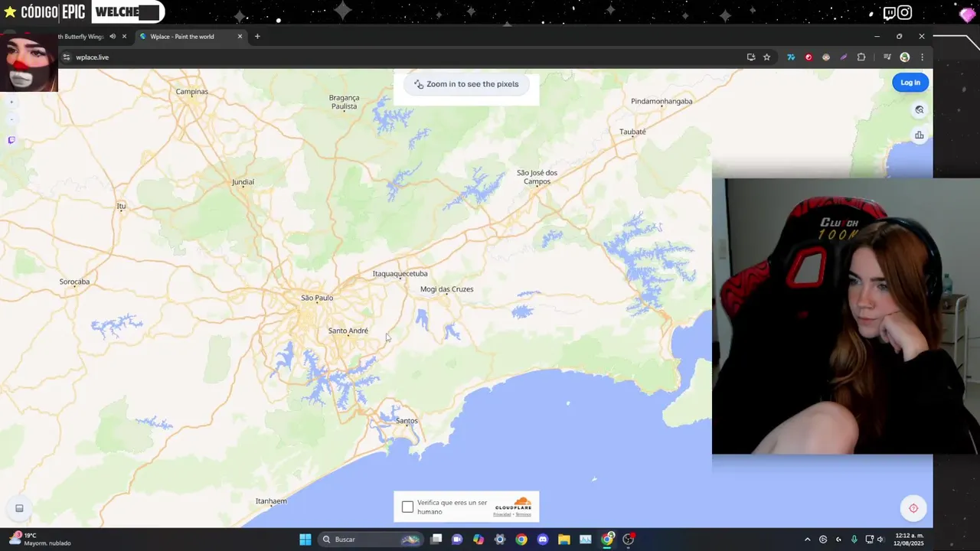Open Task View on the taskbar
The width and height of the screenshot is (980, 551).
(436, 540)
